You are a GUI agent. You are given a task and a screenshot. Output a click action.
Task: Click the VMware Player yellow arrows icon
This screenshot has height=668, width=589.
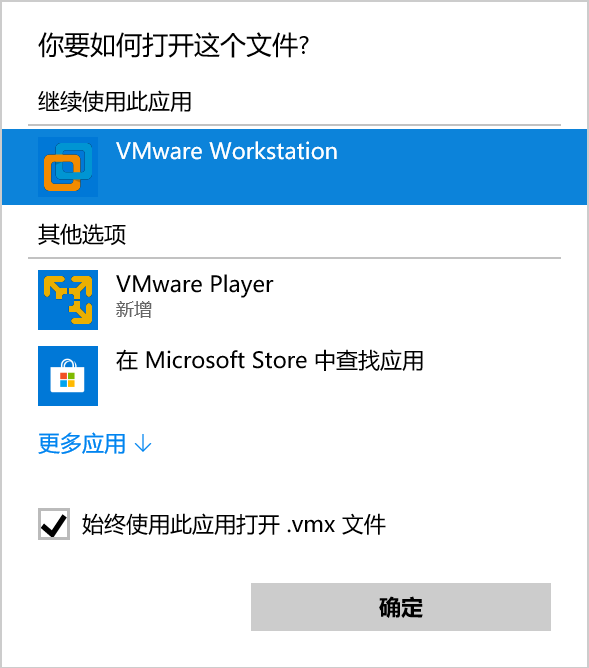click(x=68, y=300)
